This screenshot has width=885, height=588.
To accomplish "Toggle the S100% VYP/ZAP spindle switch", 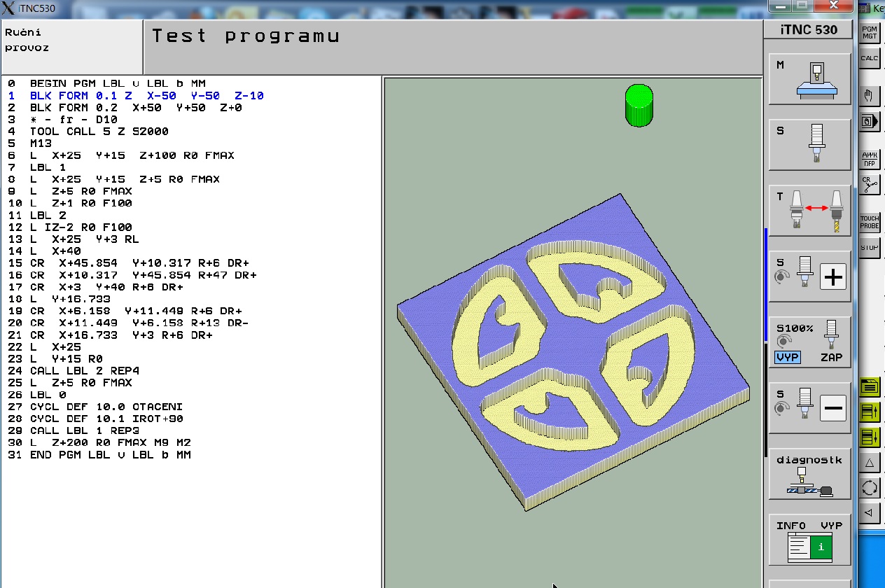I will pos(810,342).
